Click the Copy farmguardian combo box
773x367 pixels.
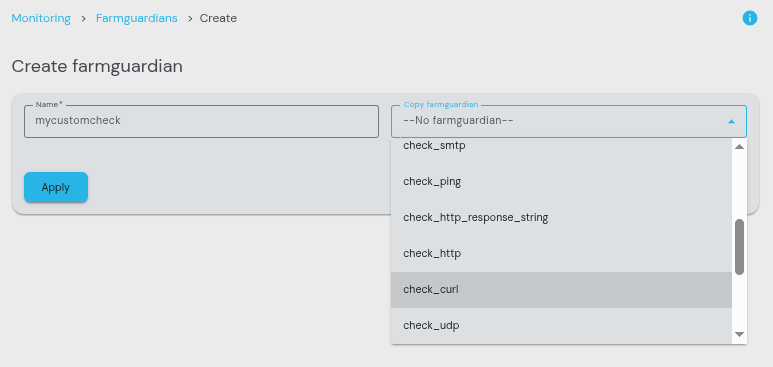click(568, 121)
